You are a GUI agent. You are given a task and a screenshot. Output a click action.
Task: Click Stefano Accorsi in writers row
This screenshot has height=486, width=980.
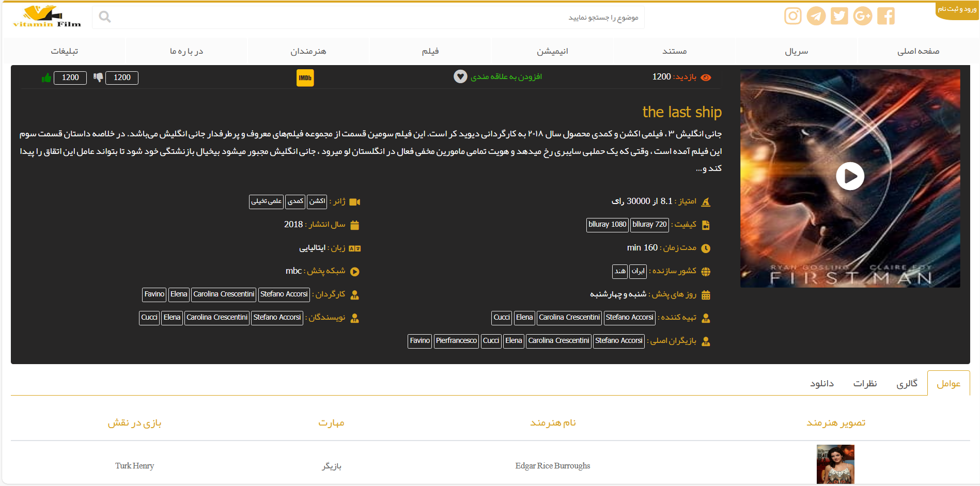pyautogui.click(x=277, y=318)
